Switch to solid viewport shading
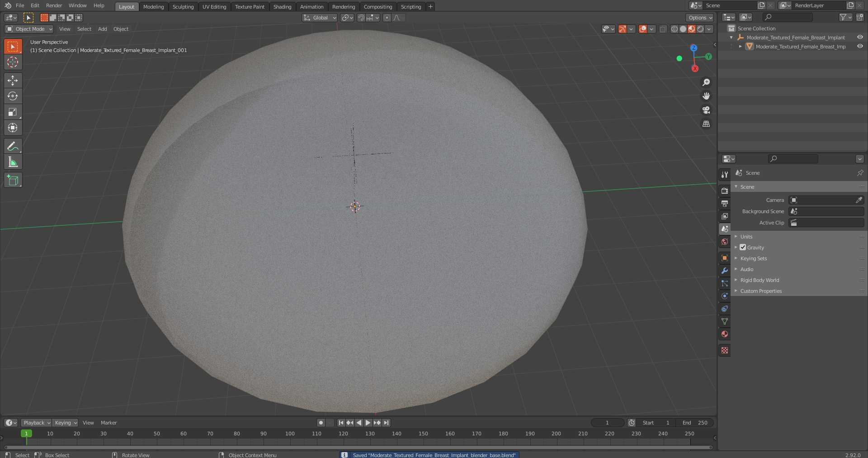 coord(683,29)
